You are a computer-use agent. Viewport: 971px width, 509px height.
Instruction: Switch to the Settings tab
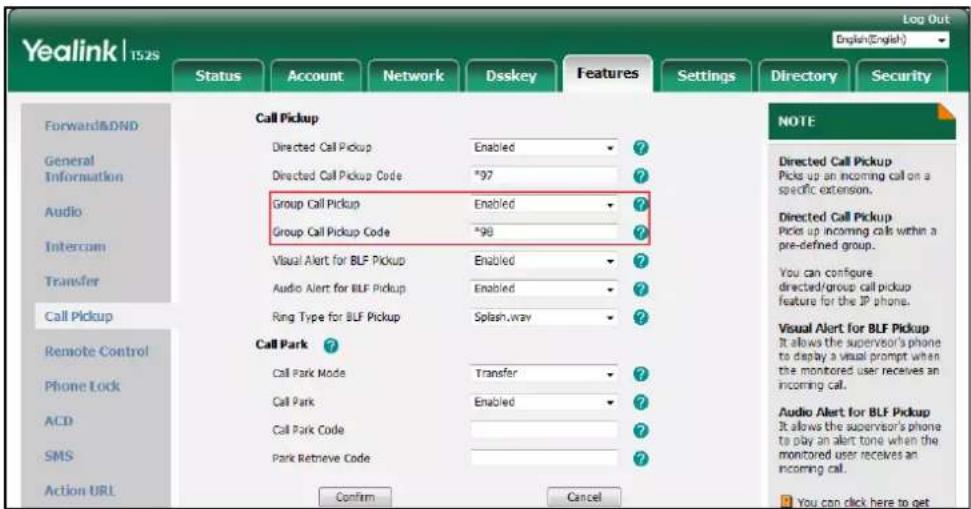(706, 76)
